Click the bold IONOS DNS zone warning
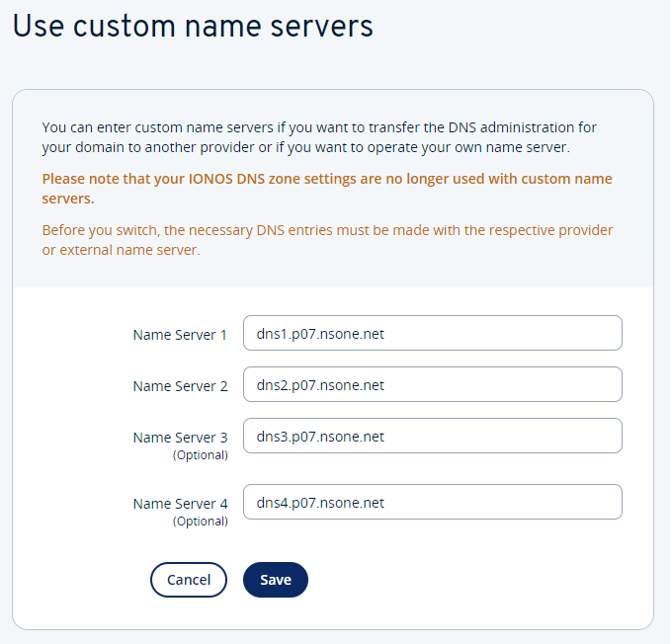The image size is (670, 644). click(327, 189)
